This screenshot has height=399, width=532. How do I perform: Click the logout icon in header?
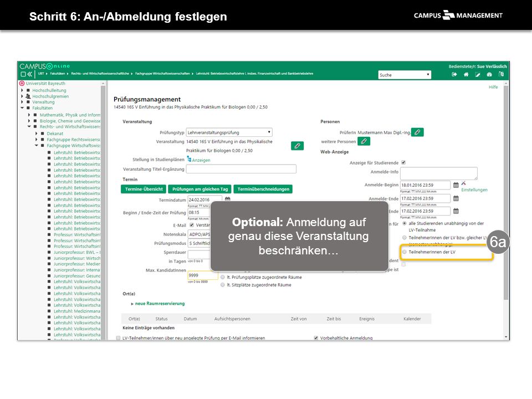click(x=454, y=75)
